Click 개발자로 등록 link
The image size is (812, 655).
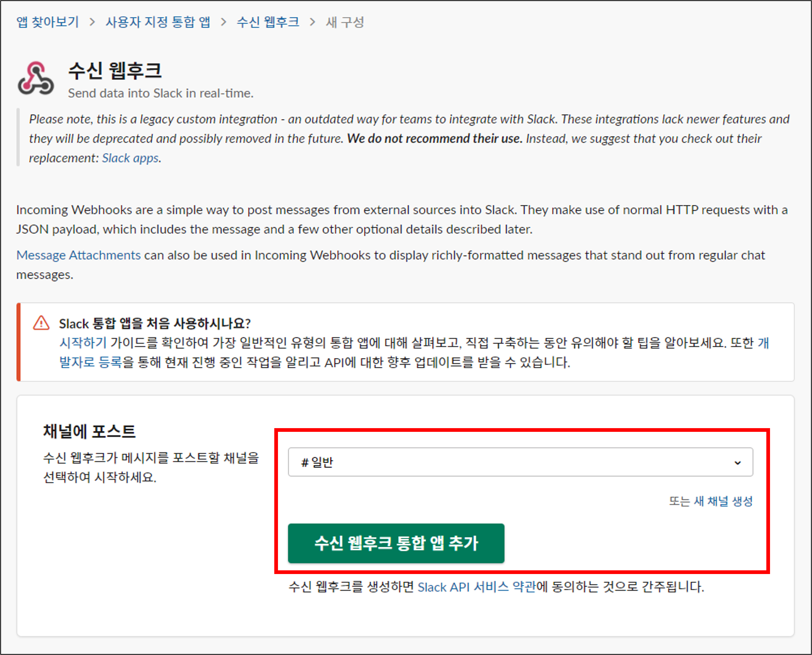pyautogui.click(x=91, y=362)
